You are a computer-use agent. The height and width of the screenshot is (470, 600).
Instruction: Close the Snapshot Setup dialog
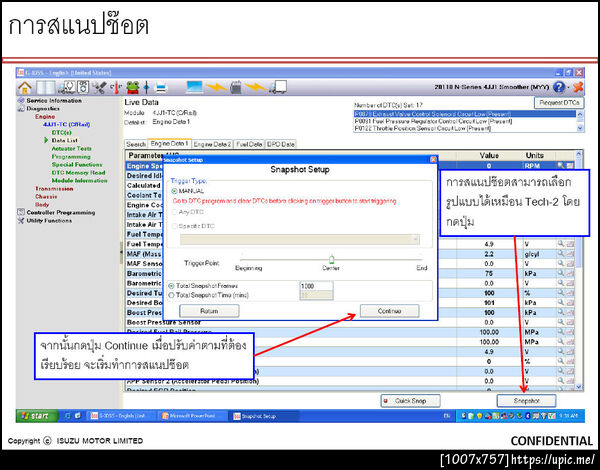point(433,159)
